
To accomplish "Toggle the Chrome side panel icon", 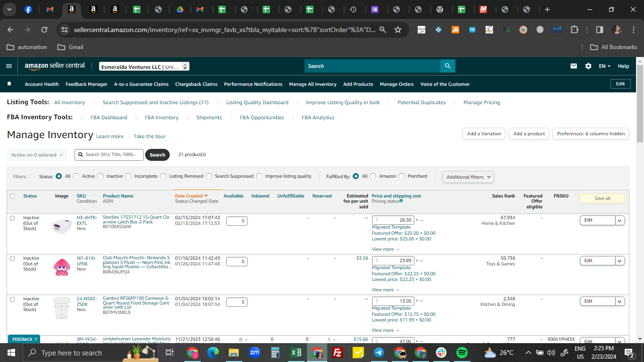I will click(x=600, y=30).
